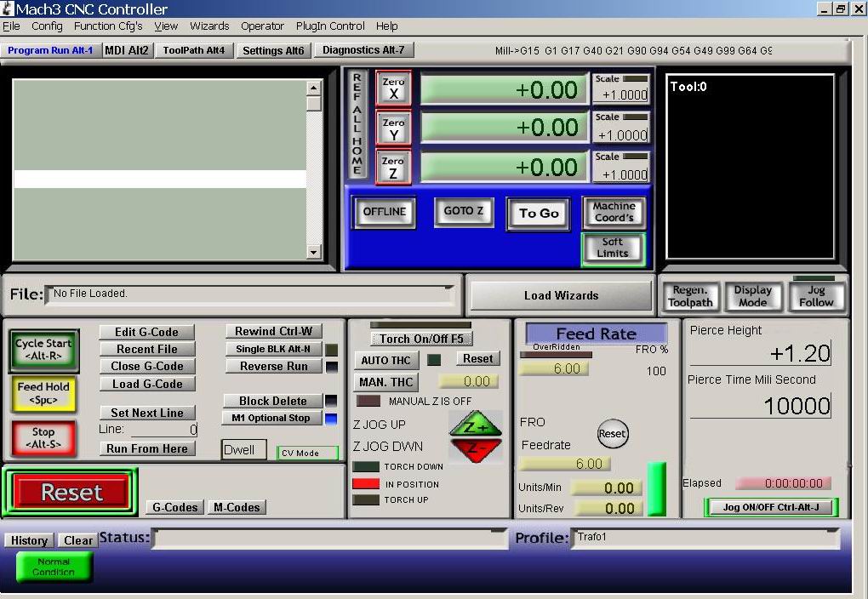
Task: Toggle Torch On/Off F5
Action: pos(421,339)
